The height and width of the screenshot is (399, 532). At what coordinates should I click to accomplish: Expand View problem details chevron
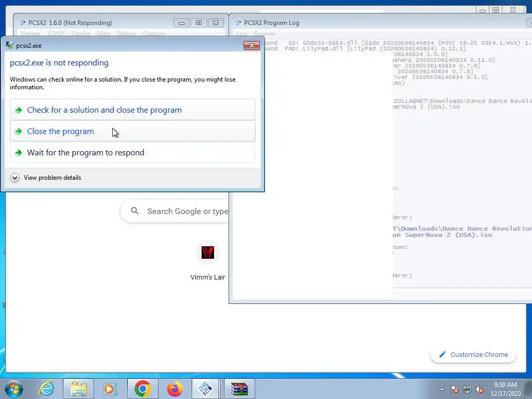15,178
